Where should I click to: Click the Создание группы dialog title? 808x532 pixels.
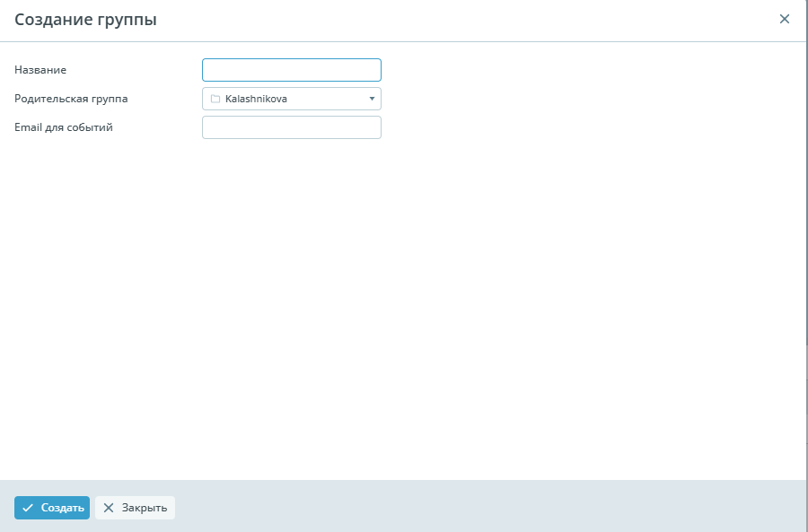tap(85, 20)
